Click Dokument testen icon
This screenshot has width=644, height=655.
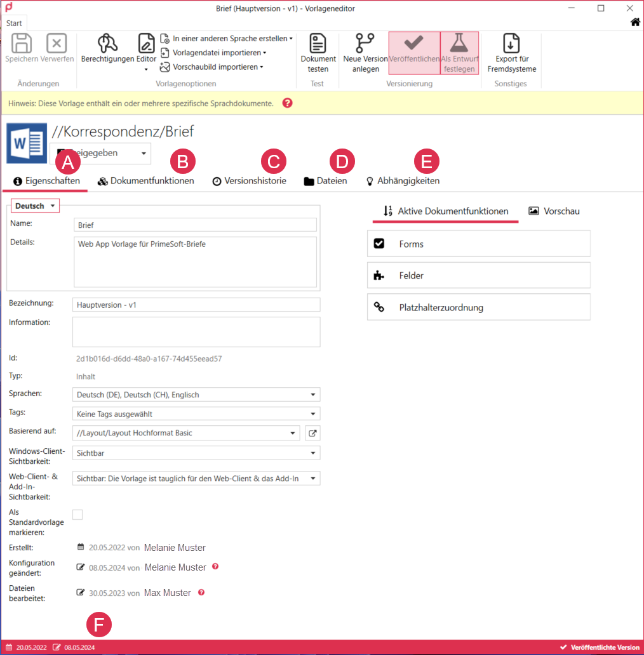[318, 43]
